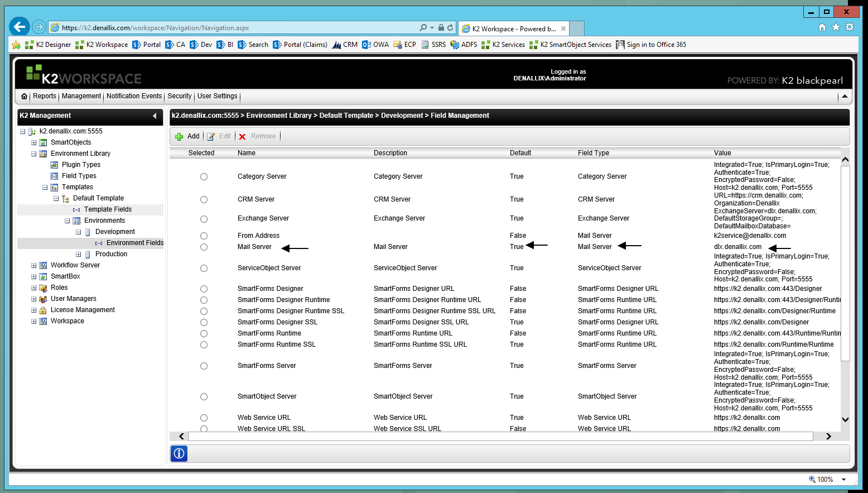The image size is (868, 493).
Task: Expand the SmartBox tree node
Action: tap(33, 277)
